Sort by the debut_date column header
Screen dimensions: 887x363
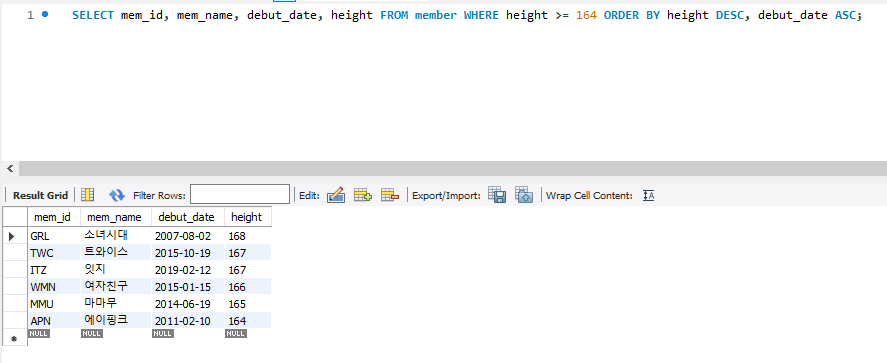pos(187,217)
